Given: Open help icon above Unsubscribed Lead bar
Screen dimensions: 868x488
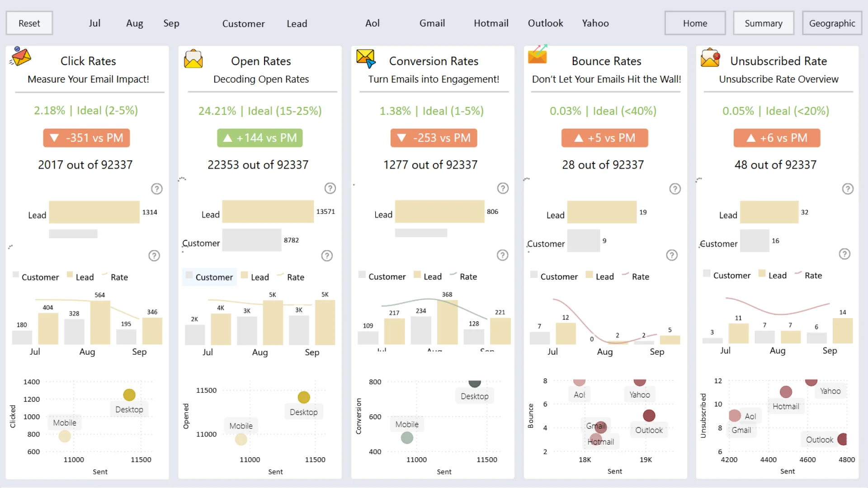Looking at the screenshot, I should [x=848, y=189].
